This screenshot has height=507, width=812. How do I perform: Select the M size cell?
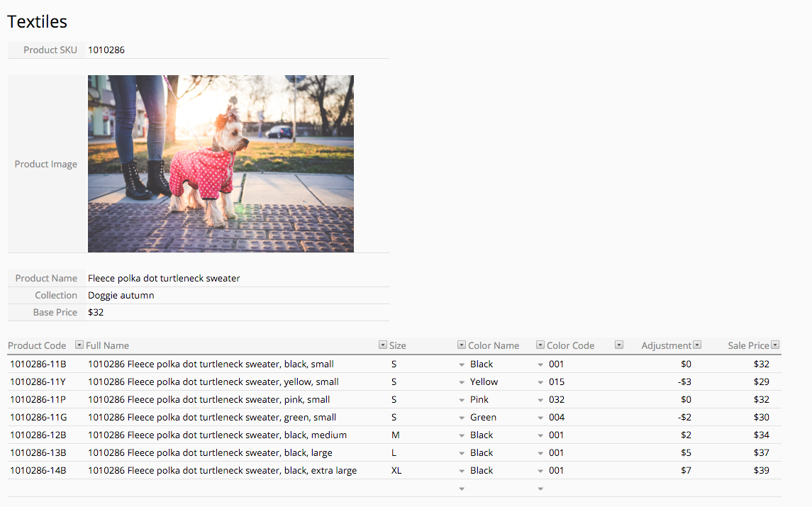point(395,435)
